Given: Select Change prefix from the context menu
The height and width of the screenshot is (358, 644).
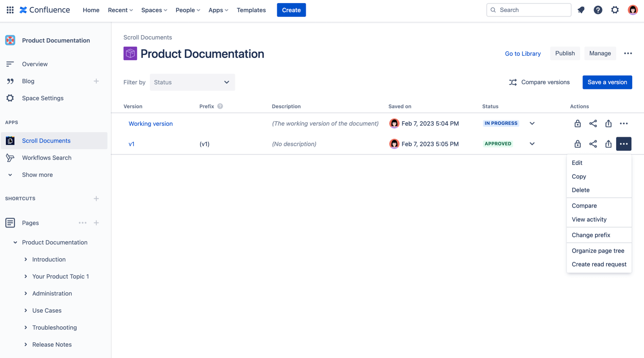Looking at the screenshot, I should pyautogui.click(x=590, y=235).
